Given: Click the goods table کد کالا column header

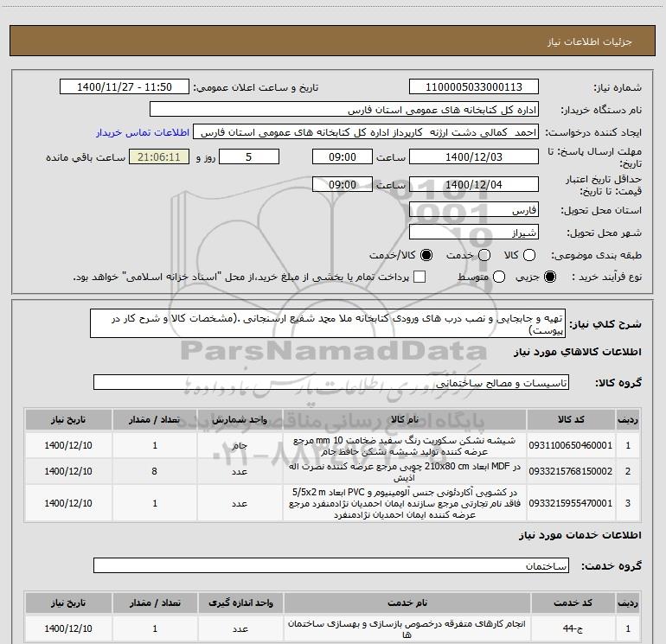Looking at the screenshot, I should [x=571, y=419].
